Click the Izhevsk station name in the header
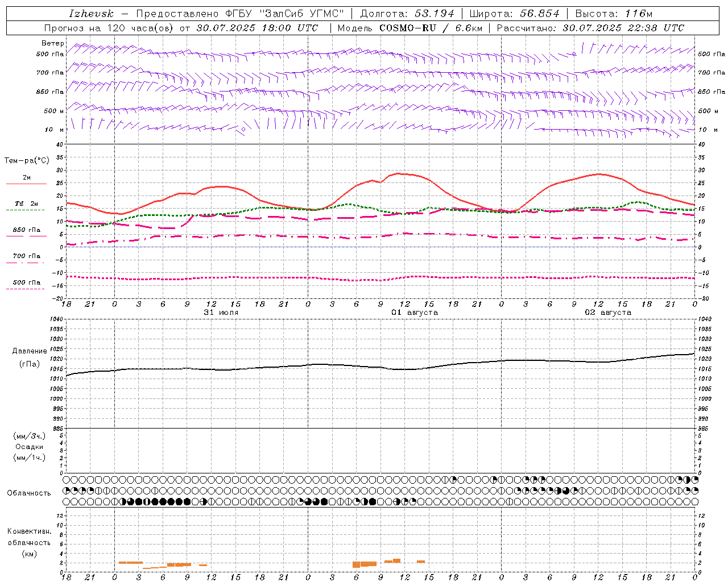This screenshot has width=728, height=582. coord(92,14)
